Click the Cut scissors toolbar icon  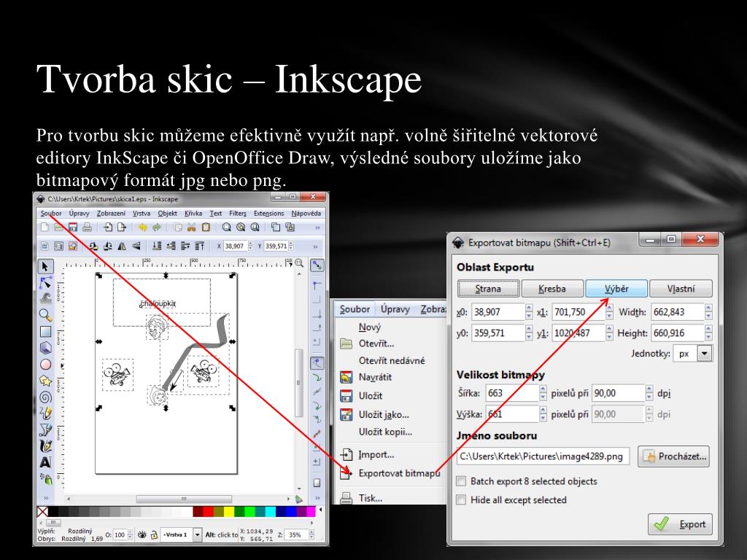pos(192,227)
